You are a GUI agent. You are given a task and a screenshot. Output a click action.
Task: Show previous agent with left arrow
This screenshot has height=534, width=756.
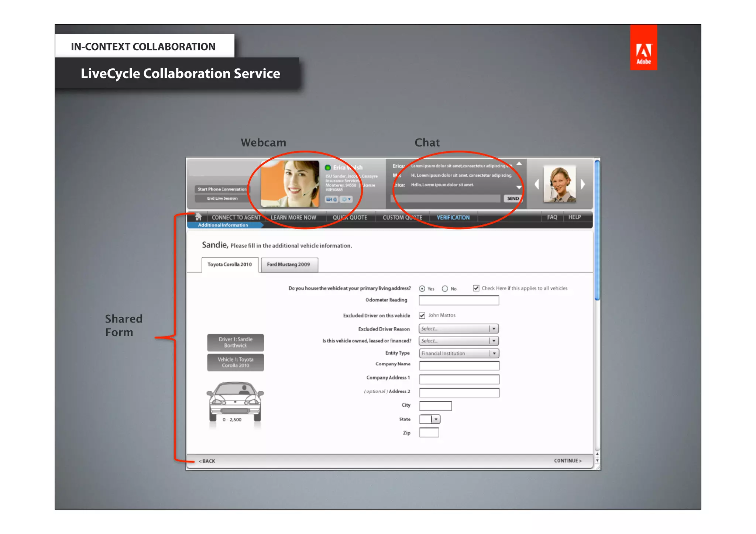(537, 184)
